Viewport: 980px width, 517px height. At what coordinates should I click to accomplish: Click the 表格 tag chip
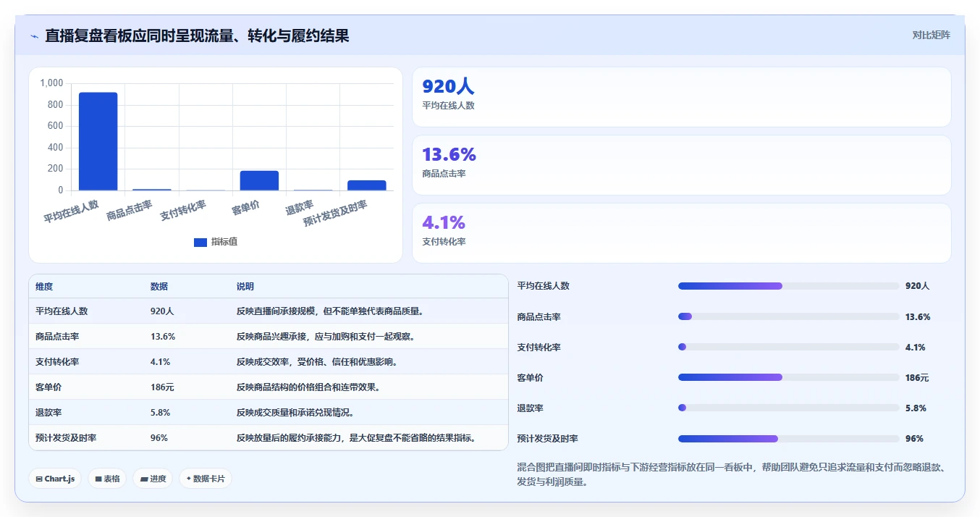click(107, 479)
